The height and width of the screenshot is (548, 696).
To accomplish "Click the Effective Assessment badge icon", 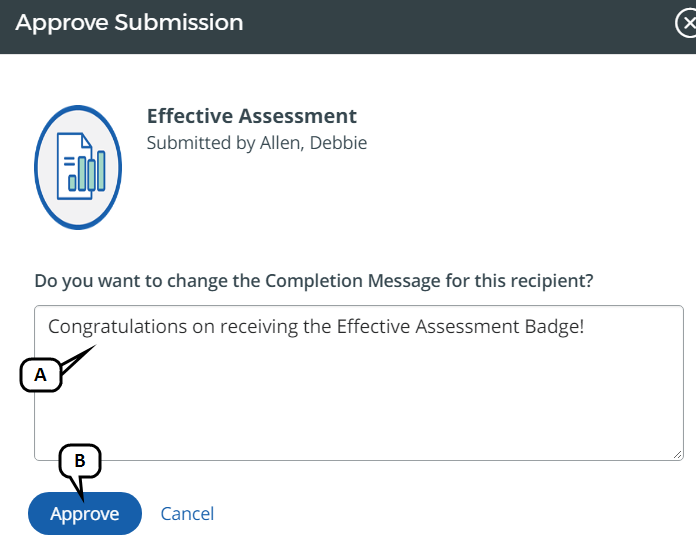I will tap(78, 168).
